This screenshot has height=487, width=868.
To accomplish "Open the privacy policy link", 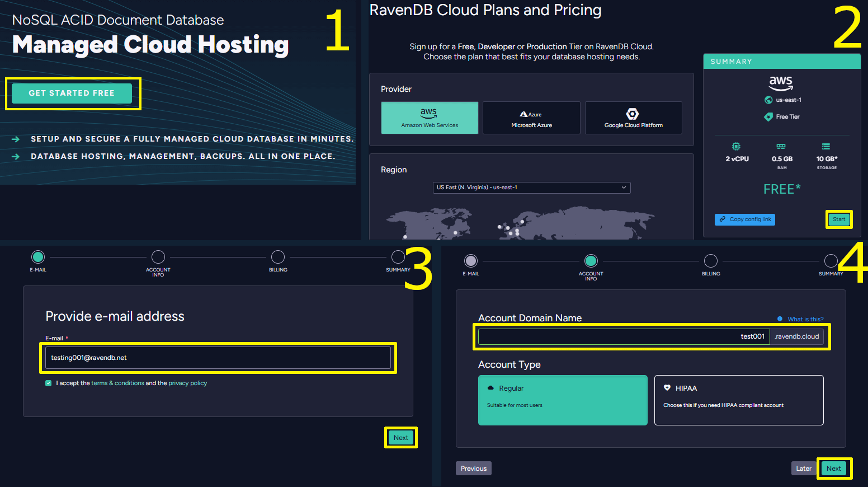I will [x=187, y=383].
